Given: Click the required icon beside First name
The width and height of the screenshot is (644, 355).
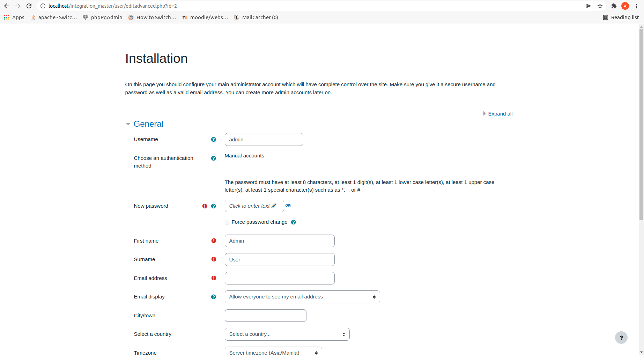Looking at the screenshot, I should click(214, 241).
